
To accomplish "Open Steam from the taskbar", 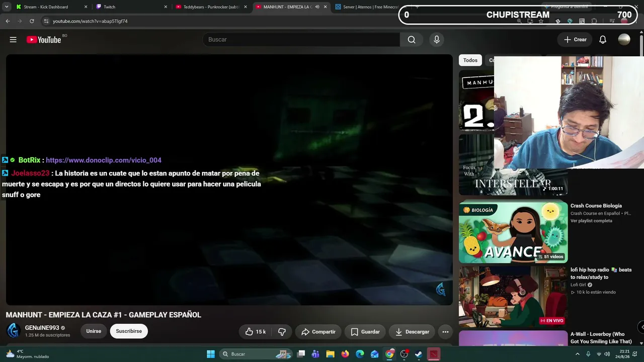I will click(419, 354).
